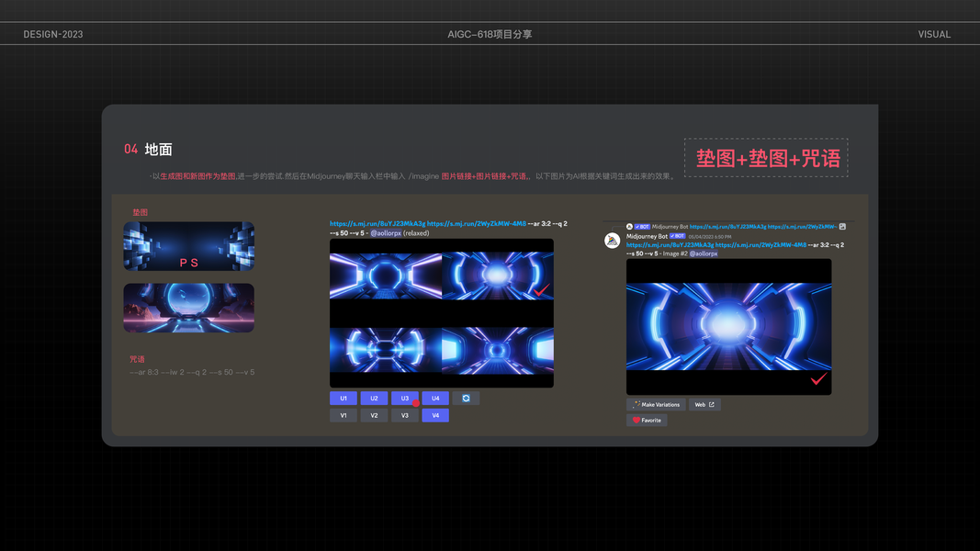Open the top-right grid image with red checkmark

(x=498, y=275)
